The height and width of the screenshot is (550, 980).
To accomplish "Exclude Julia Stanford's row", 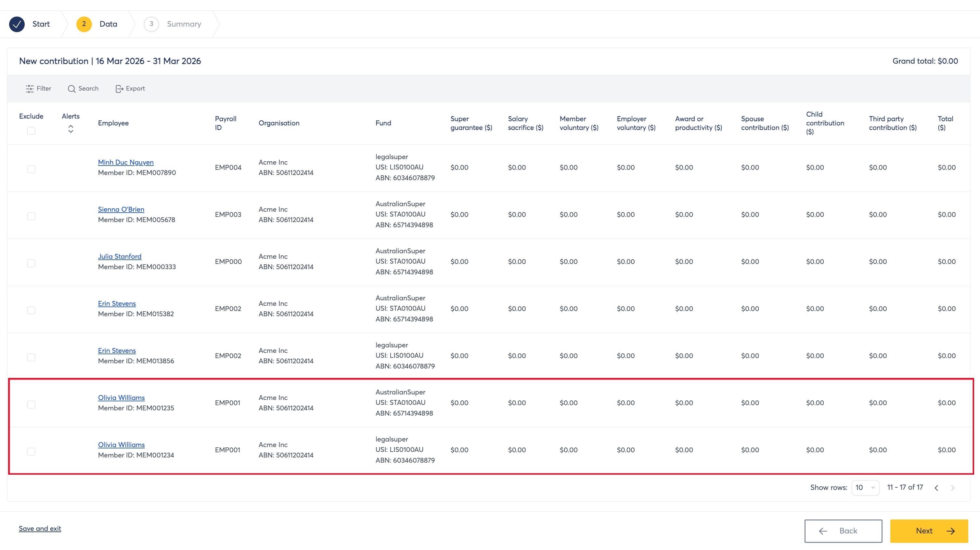I will (x=31, y=263).
